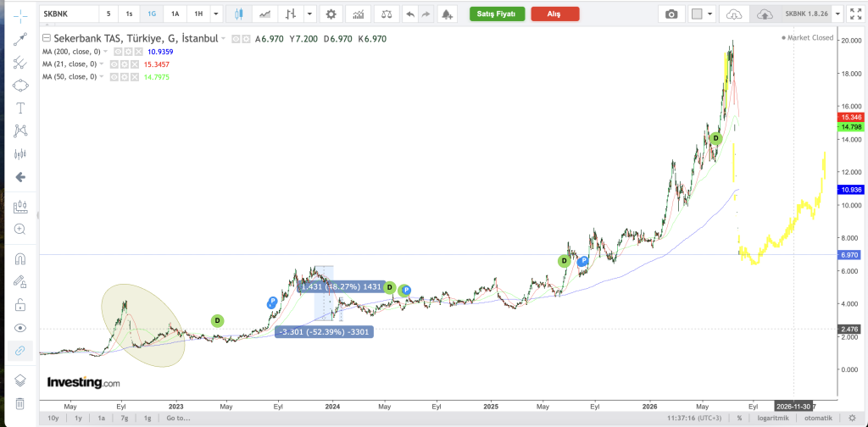Switch to line chart style
Viewport: 868px width, 427px height.
coord(265,14)
